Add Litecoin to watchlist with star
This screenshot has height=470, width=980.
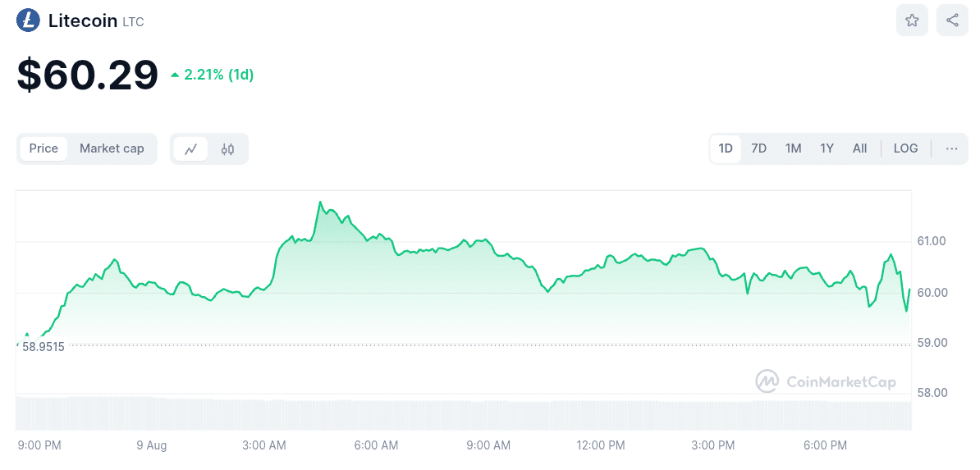tap(912, 21)
